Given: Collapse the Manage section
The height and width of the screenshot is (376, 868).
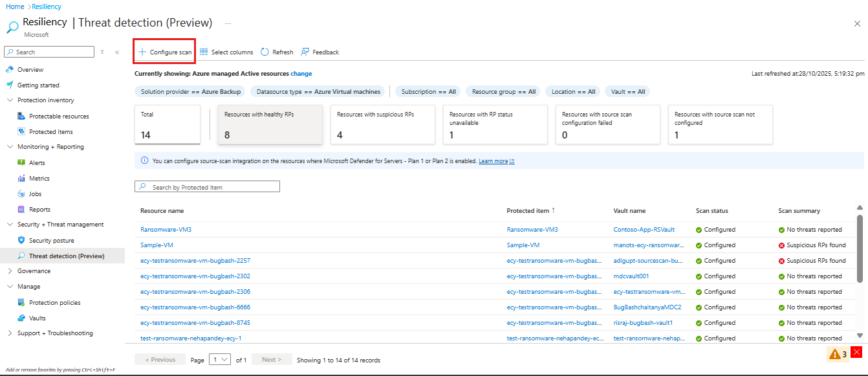Looking at the screenshot, I should pos(10,287).
